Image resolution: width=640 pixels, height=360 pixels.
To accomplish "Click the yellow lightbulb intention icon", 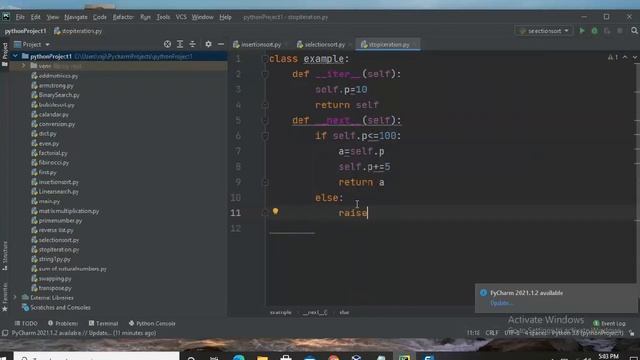I will [x=276, y=211].
